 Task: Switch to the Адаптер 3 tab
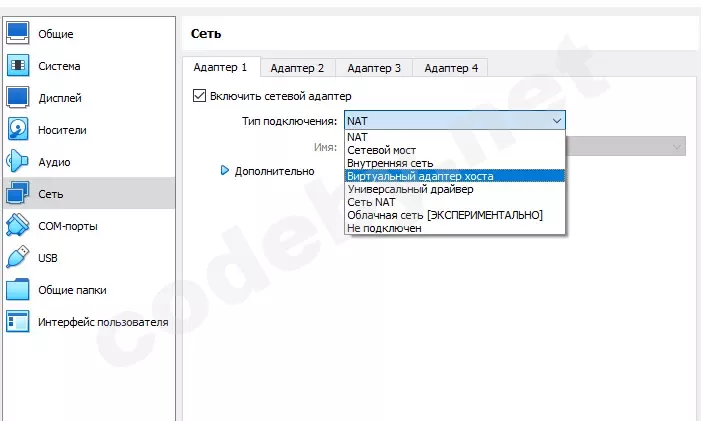tap(374, 68)
